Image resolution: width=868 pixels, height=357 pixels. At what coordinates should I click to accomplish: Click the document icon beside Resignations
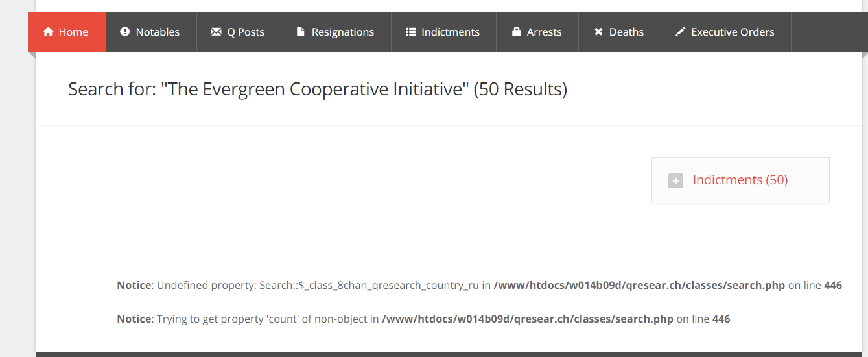point(300,32)
